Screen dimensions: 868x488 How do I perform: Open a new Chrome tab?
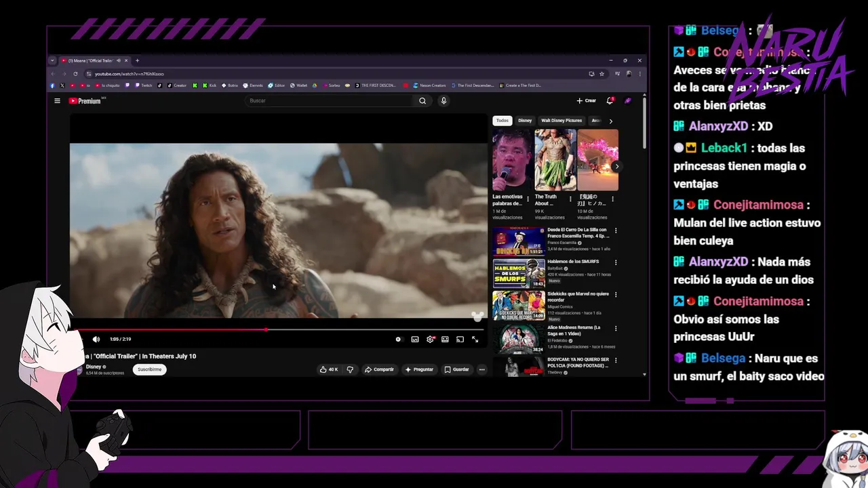(x=137, y=60)
